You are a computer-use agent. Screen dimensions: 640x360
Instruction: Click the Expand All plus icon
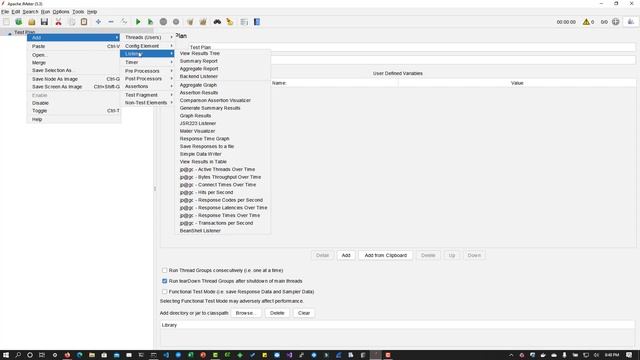tap(98, 22)
